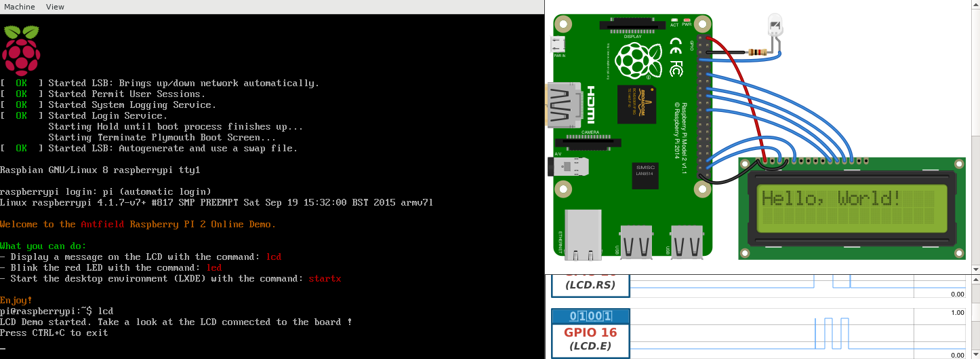The height and width of the screenshot is (359, 980).
Task: Click scroll-down arrow of the signal panel
Action: pyautogui.click(x=975, y=354)
